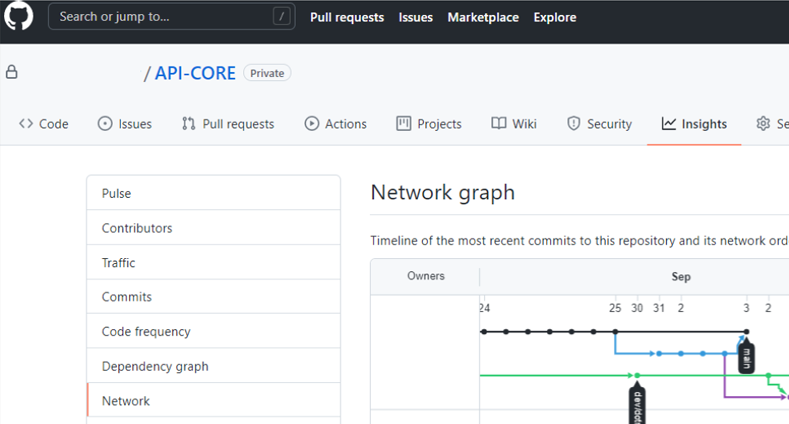
Task: Open Code frequency in the sidebar
Action: 146,331
